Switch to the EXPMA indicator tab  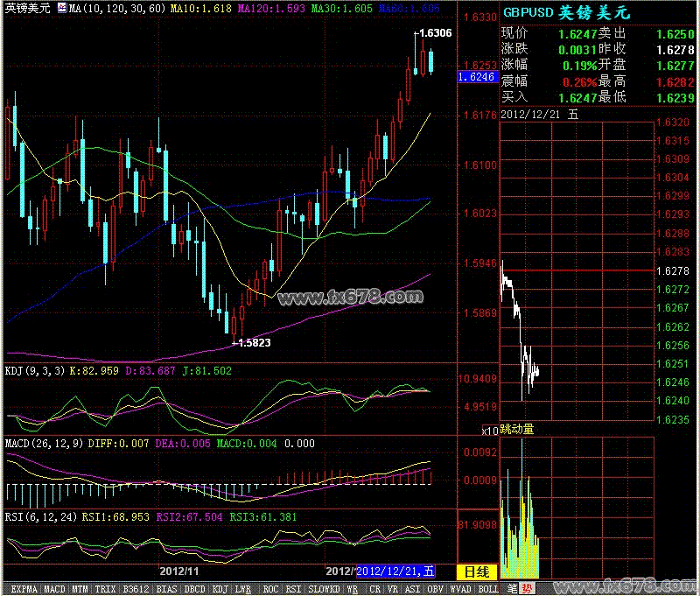(x=24, y=589)
